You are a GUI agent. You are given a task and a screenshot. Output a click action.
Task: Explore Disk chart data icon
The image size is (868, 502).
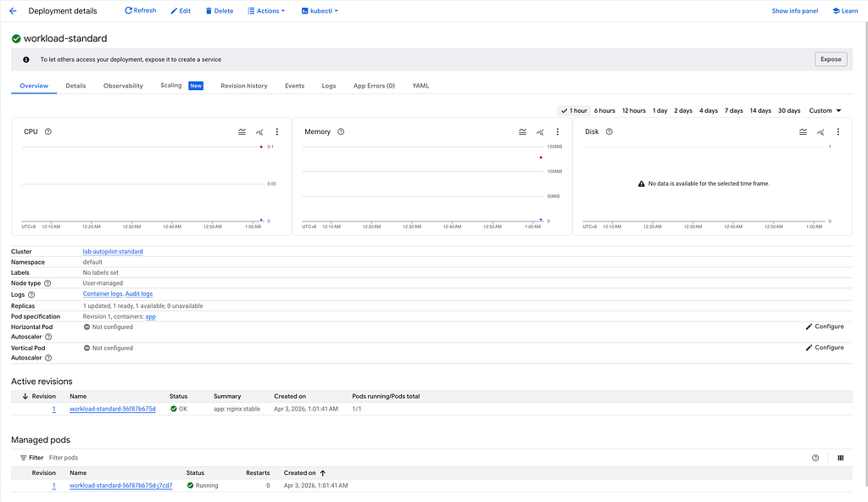(821, 132)
